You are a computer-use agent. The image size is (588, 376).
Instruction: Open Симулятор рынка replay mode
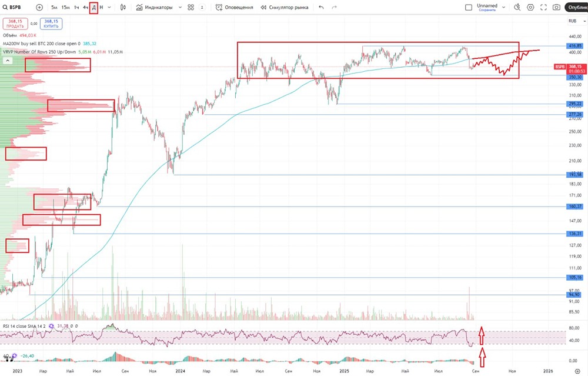click(x=285, y=7)
